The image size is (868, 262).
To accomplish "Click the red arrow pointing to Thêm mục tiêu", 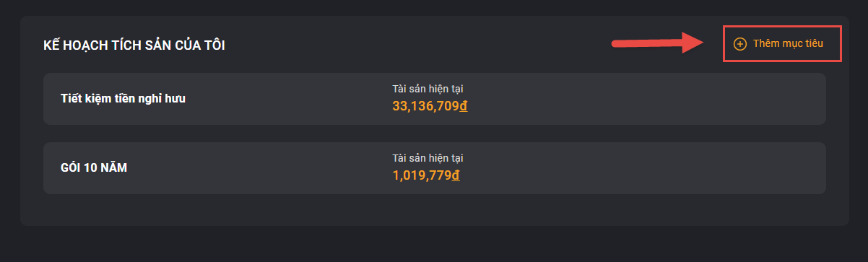I will [657, 44].
